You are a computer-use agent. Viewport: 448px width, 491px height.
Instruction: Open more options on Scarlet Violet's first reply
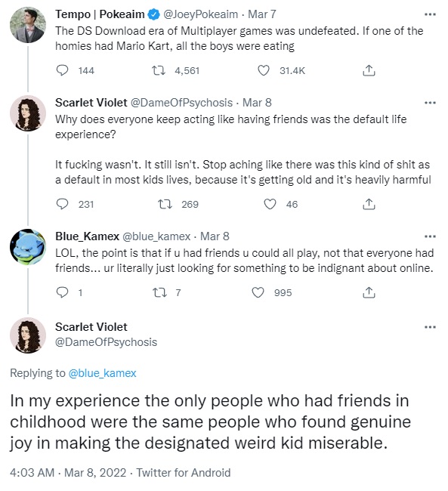pyautogui.click(x=430, y=103)
